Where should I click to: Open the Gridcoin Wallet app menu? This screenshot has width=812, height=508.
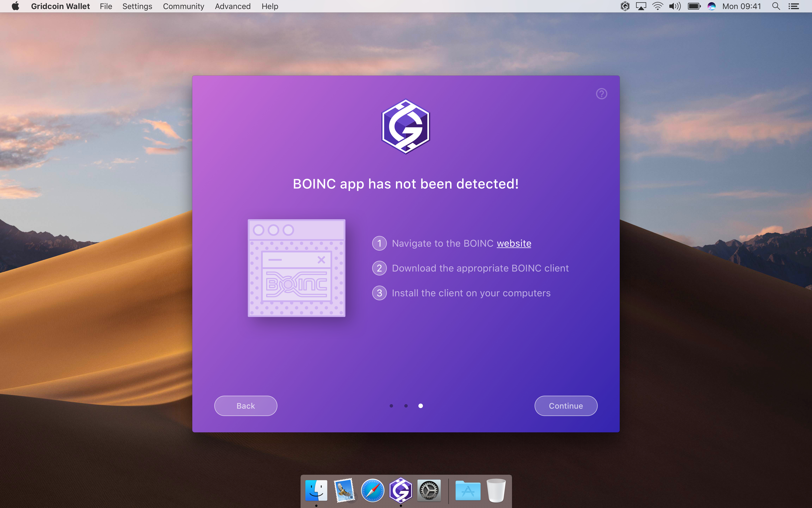point(60,6)
